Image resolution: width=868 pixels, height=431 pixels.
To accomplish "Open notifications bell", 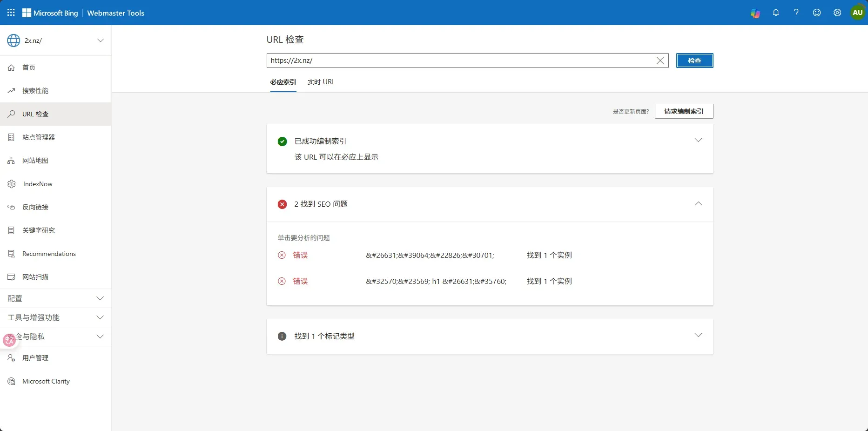I will [x=776, y=13].
